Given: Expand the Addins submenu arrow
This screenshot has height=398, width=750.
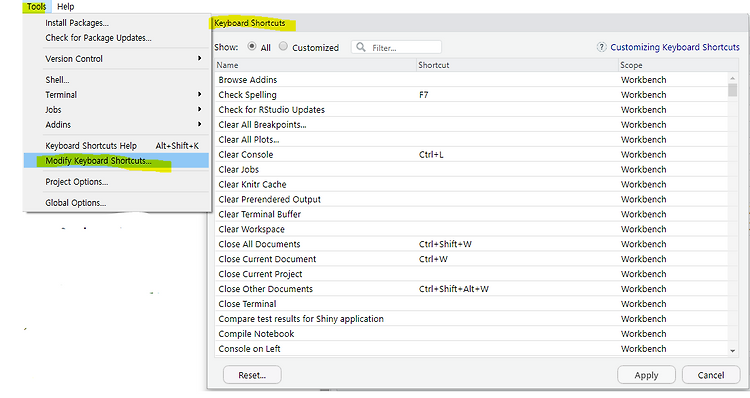Looking at the screenshot, I should [x=199, y=124].
